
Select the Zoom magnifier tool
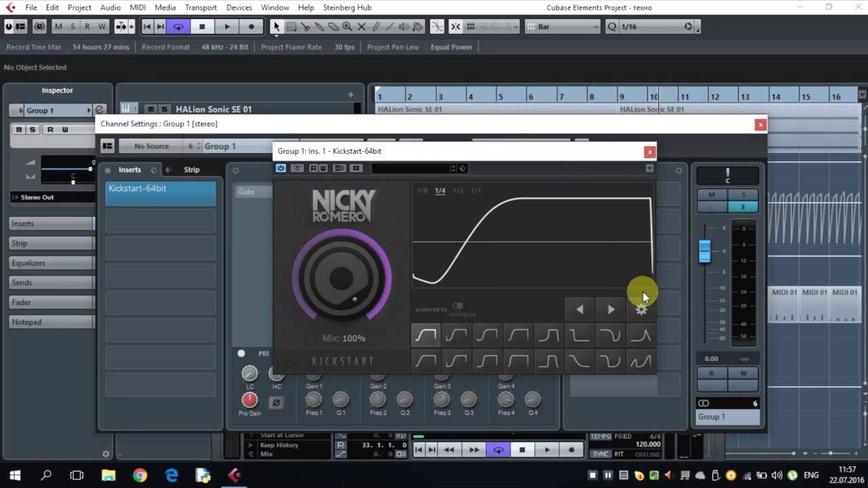coord(347,26)
